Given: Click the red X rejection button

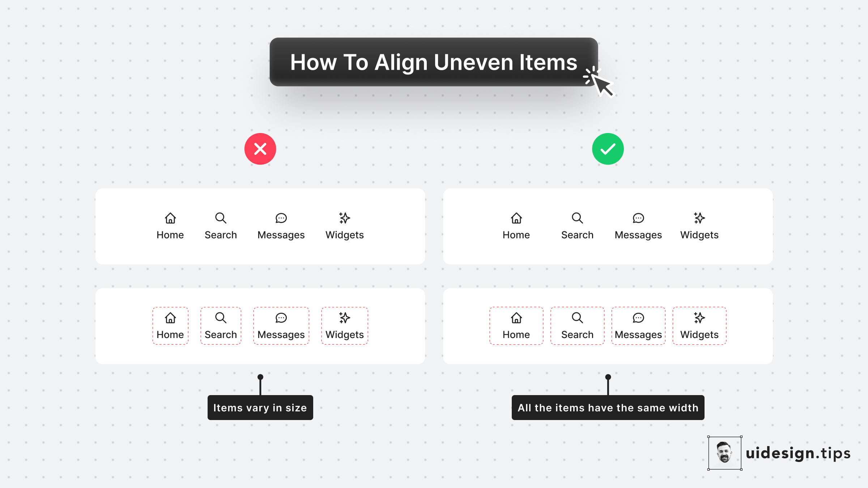Looking at the screenshot, I should click(260, 148).
